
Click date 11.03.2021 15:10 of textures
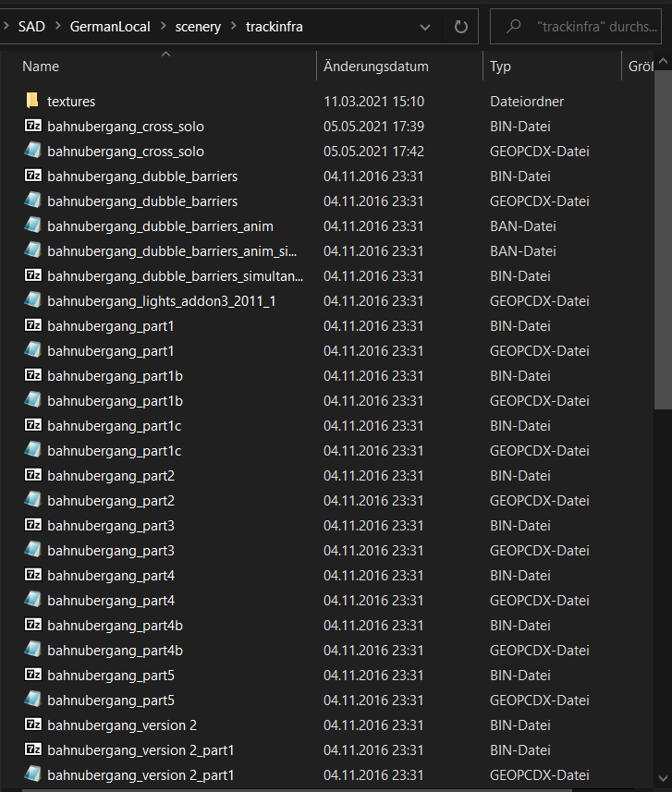pos(373,101)
